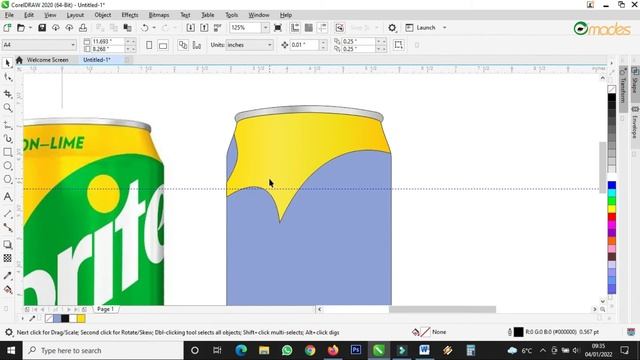This screenshot has height=360, width=640.
Task: Open Google Chrome from the taskbar
Action: coord(310,350)
